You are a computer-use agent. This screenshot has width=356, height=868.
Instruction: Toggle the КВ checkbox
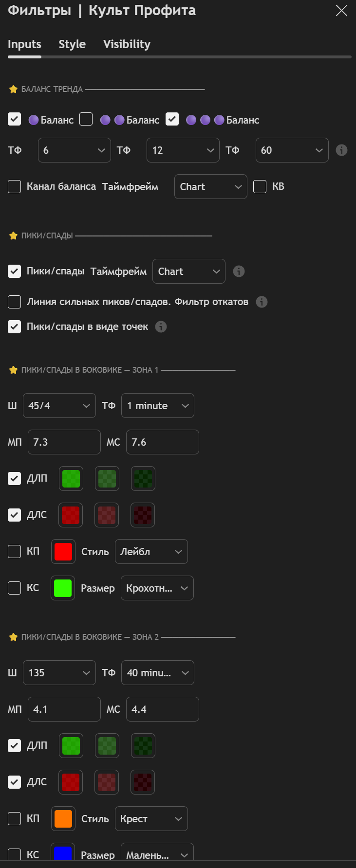tap(260, 187)
